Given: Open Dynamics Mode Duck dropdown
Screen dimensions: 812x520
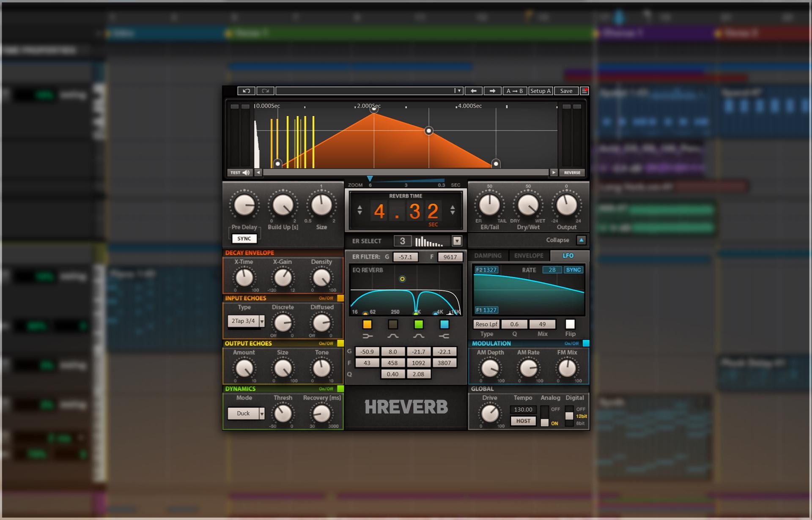Looking at the screenshot, I should tap(246, 413).
